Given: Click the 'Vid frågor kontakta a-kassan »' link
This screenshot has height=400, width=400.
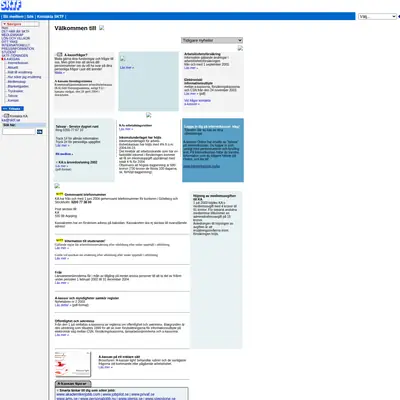Looking at the screenshot, I should point(197,102).
